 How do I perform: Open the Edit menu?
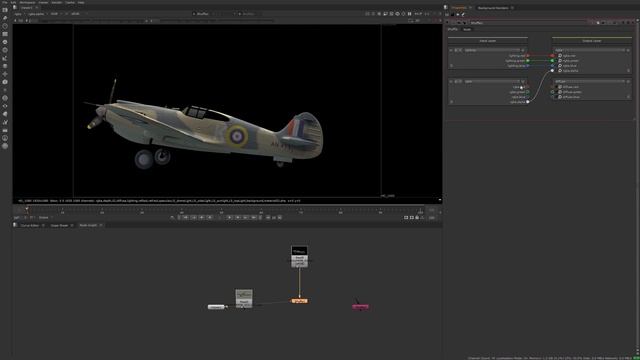(x=13, y=2)
